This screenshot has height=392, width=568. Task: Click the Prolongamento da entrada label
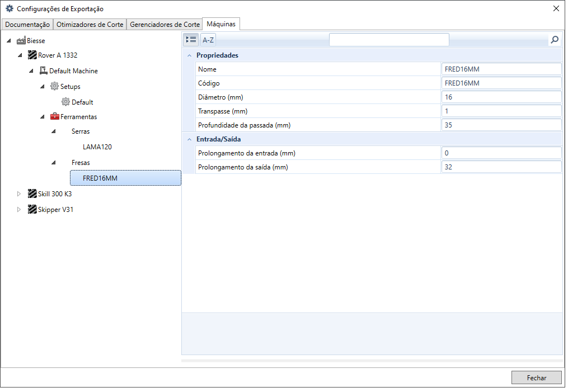(x=247, y=153)
